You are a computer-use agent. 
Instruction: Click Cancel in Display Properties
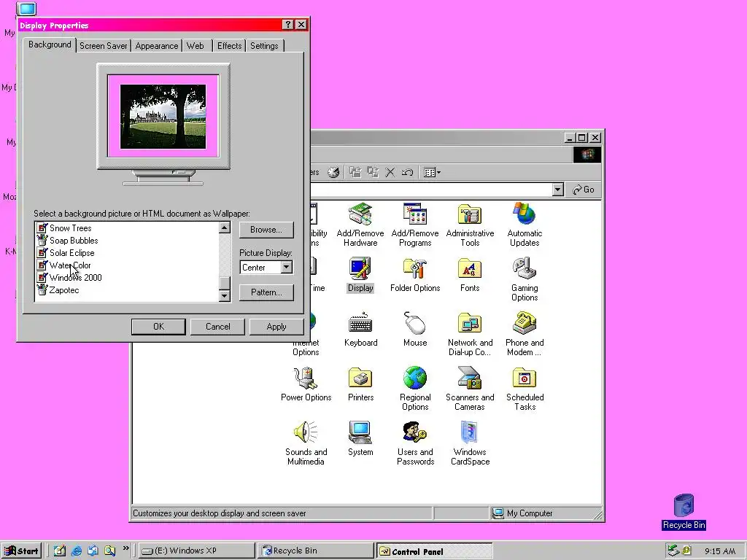click(217, 327)
